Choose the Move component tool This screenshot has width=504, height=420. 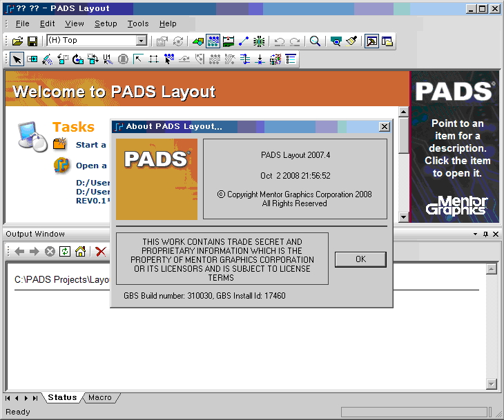point(32,59)
